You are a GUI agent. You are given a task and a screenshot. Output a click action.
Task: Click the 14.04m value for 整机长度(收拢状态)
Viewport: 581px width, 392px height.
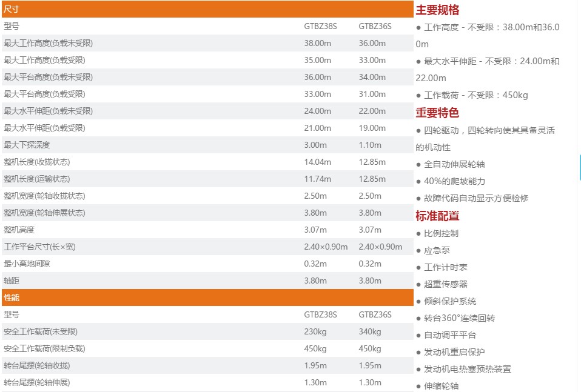(317, 162)
